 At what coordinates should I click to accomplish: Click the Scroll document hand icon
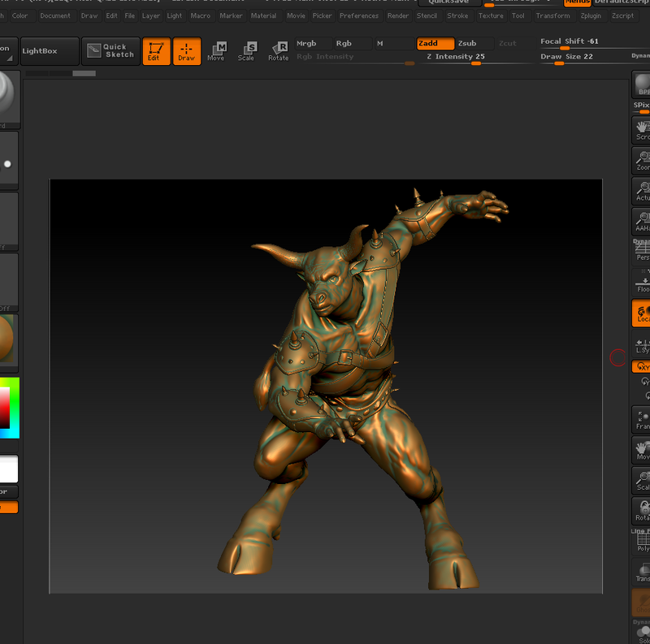(641, 130)
